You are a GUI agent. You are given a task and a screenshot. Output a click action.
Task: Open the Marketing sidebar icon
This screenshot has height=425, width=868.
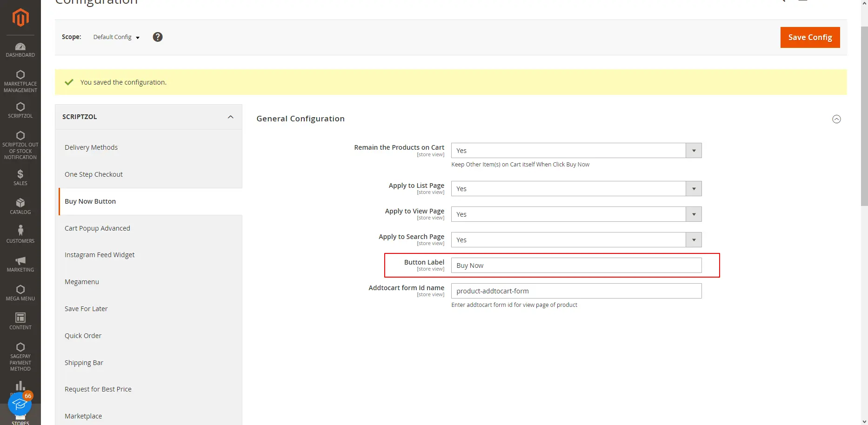click(20, 264)
